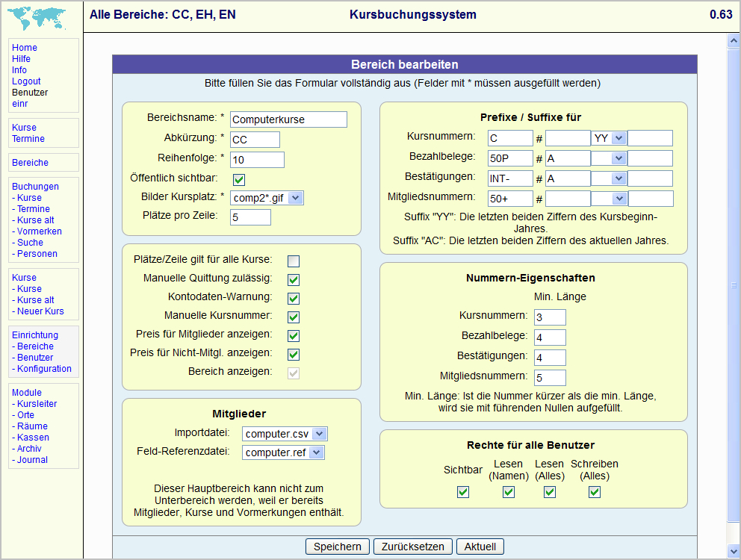
Task: Toggle Sichtbar rights checkbox
Action: [463, 492]
